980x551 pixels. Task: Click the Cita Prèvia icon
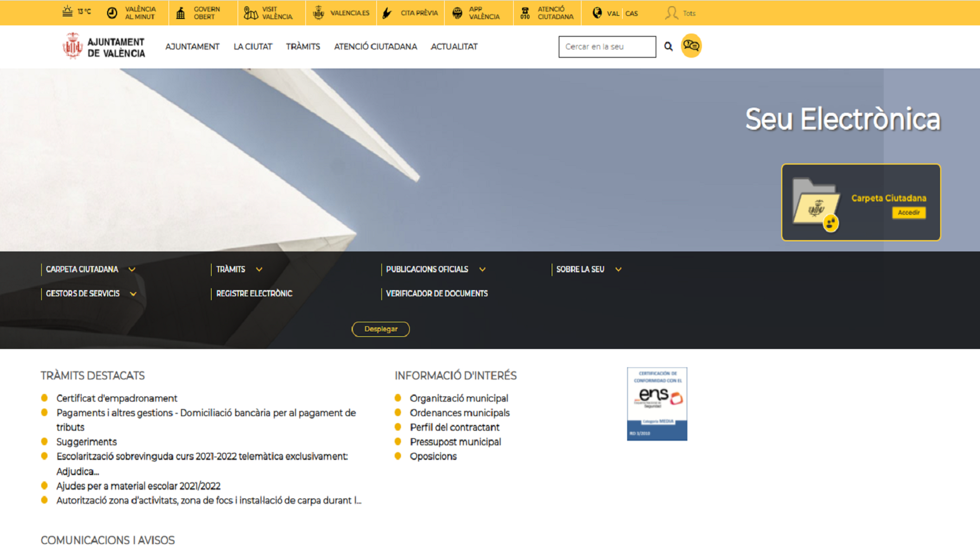point(387,13)
